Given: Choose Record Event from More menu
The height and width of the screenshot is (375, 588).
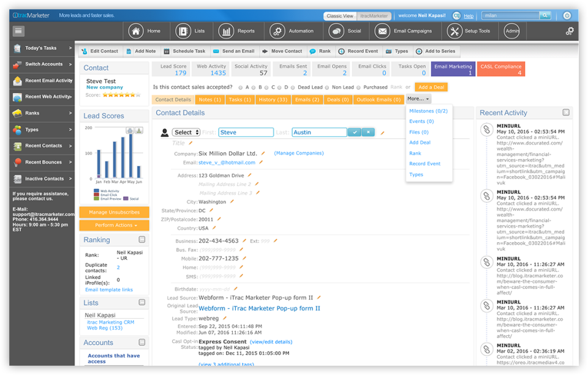Looking at the screenshot, I should point(424,164).
